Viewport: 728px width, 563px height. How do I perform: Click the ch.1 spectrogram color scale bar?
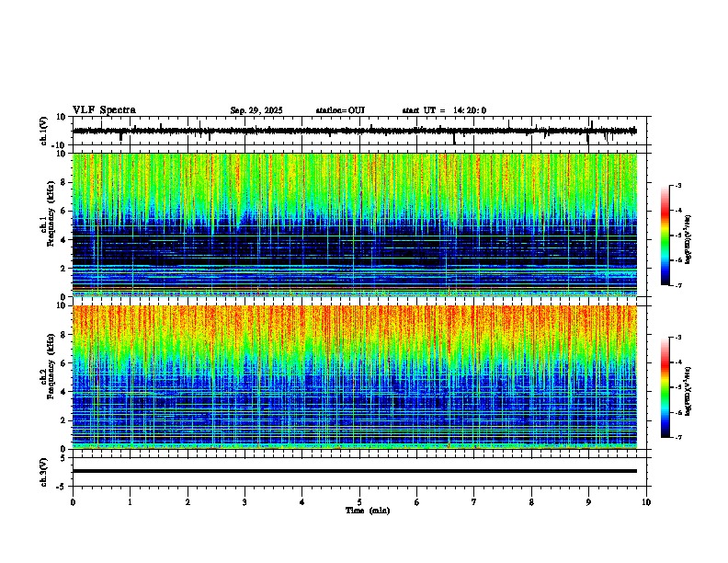665,236
